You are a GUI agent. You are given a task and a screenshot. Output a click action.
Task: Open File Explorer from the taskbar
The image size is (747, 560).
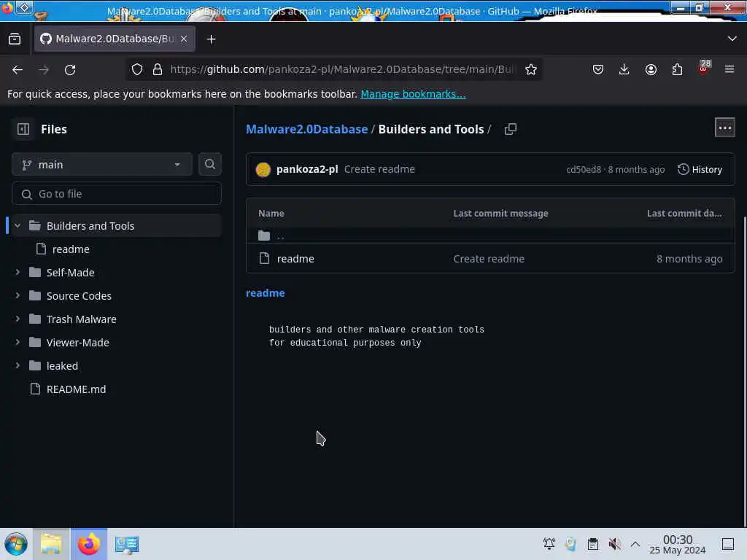pos(51,544)
